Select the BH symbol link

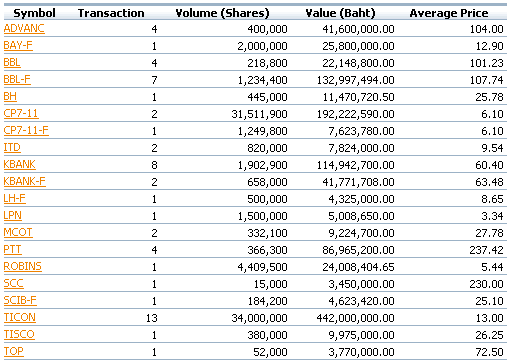tap(10, 97)
